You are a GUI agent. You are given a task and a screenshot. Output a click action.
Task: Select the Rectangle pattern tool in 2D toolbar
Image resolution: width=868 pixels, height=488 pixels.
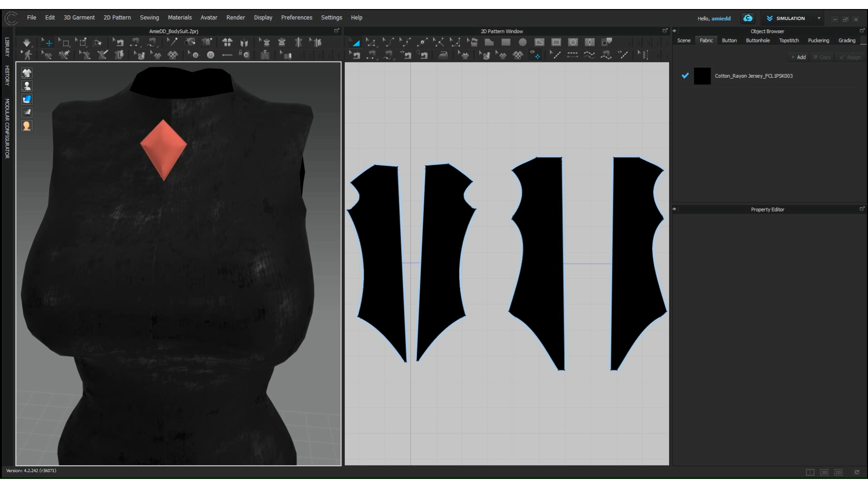click(x=506, y=42)
